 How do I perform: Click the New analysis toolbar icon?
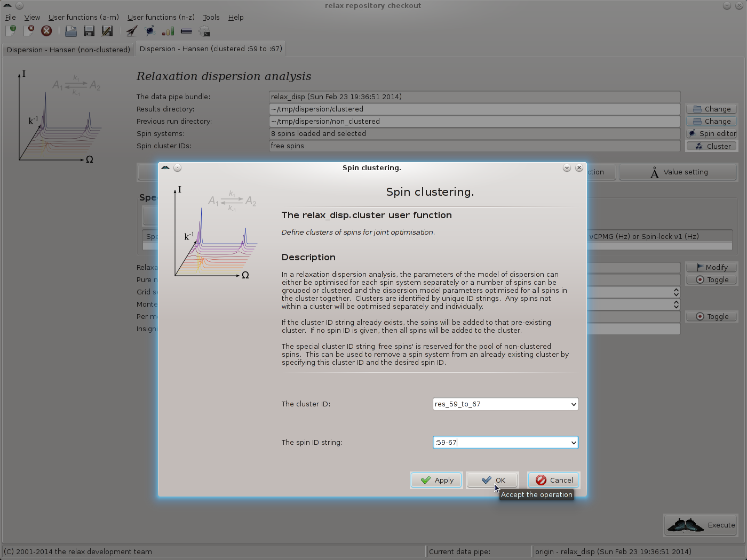tap(11, 31)
